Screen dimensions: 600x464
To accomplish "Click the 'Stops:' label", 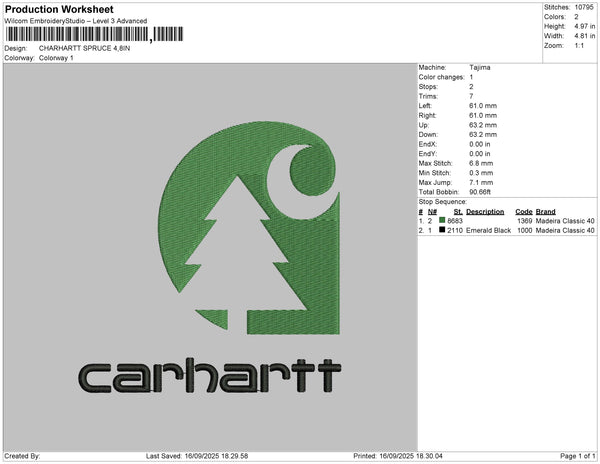I will (428, 87).
